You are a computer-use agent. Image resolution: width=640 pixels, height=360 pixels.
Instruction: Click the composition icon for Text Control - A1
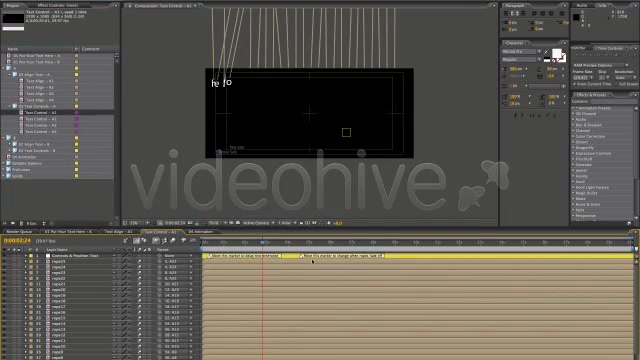(21, 112)
